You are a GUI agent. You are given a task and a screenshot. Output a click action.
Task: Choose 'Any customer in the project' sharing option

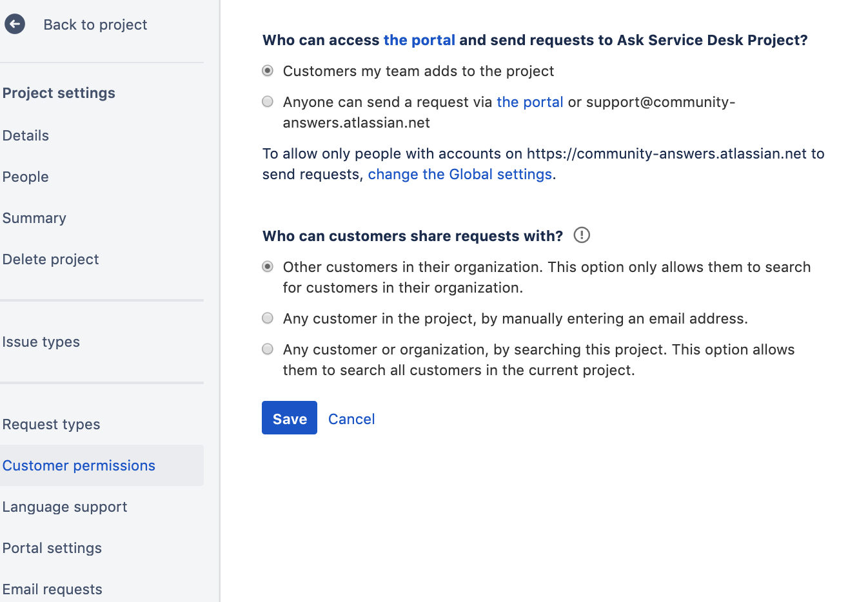click(x=268, y=318)
